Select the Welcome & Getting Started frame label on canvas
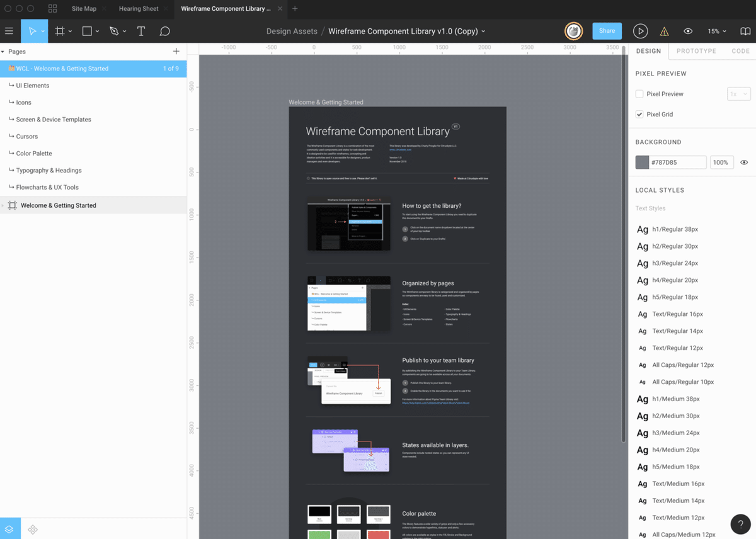 coord(326,102)
